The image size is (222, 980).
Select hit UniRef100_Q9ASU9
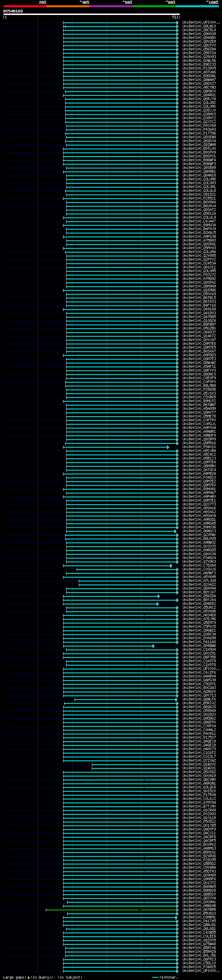[x=199, y=34]
